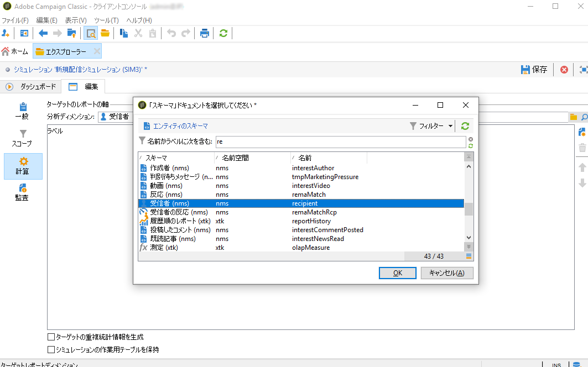Clear the name filter with x icon
The width and height of the screenshot is (588, 367).
coord(471,139)
